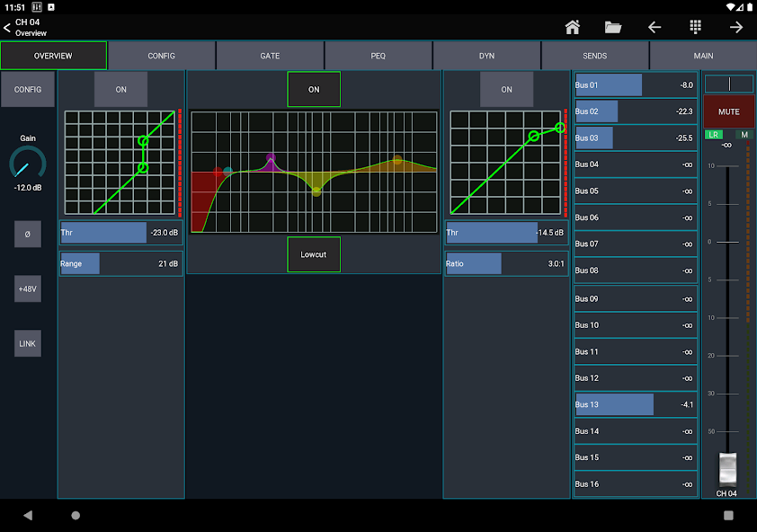Toggle the LINK channel button

tap(28, 343)
